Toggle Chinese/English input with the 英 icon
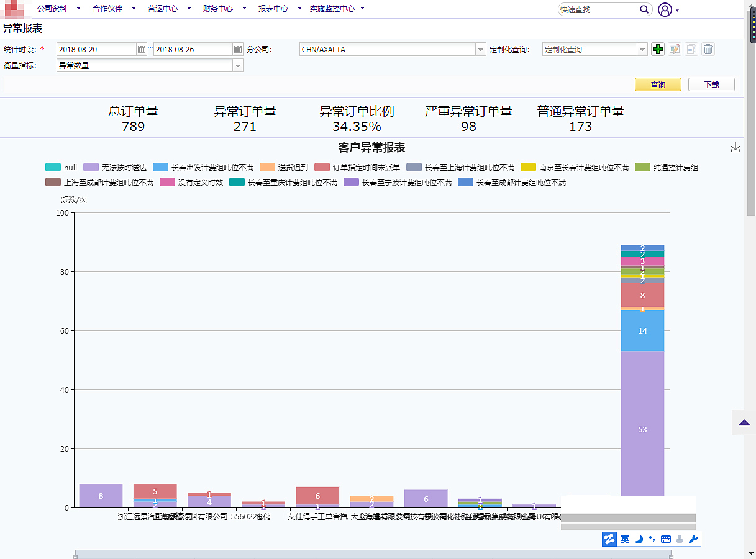Viewport: 756px width, 559px height. coord(625,539)
